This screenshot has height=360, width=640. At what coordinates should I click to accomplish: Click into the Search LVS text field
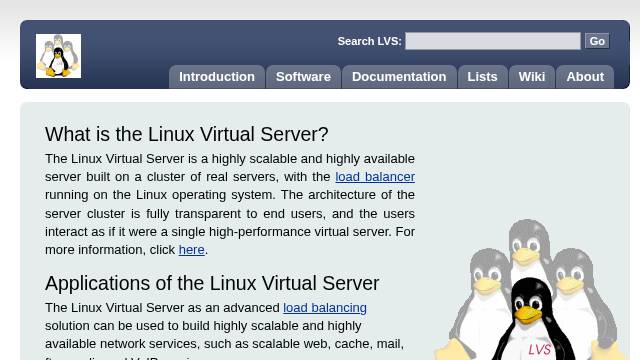click(x=493, y=41)
